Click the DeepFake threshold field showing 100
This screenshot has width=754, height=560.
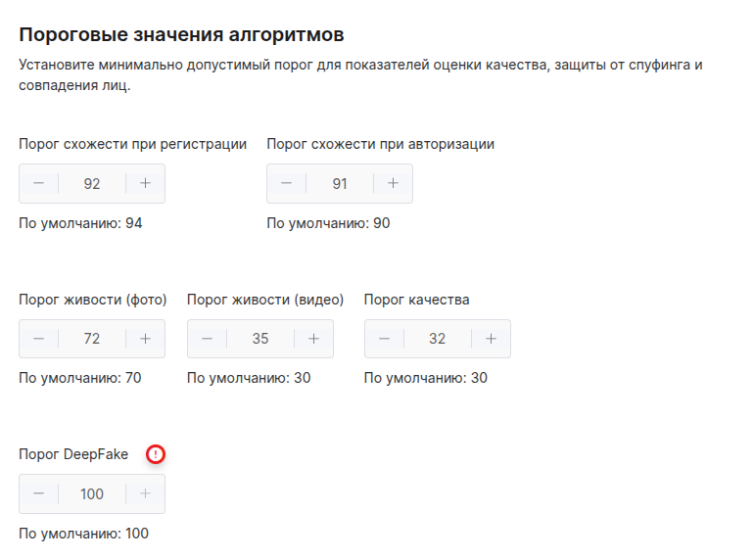(x=92, y=493)
